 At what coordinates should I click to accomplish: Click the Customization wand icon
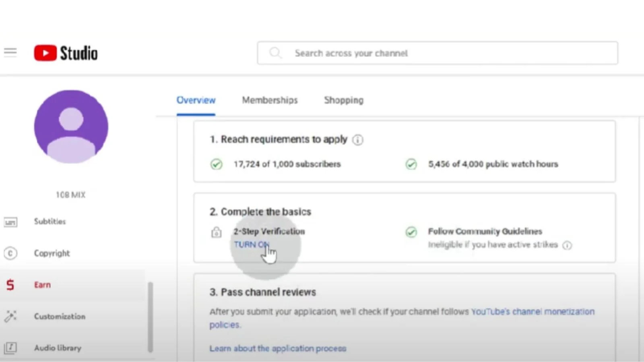pyautogui.click(x=10, y=317)
